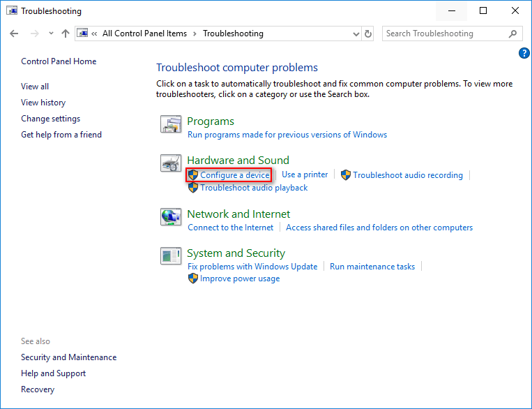The height and width of the screenshot is (409, 532).
Task: Open recent locations dropdown arrow
Action: (51, 34)
